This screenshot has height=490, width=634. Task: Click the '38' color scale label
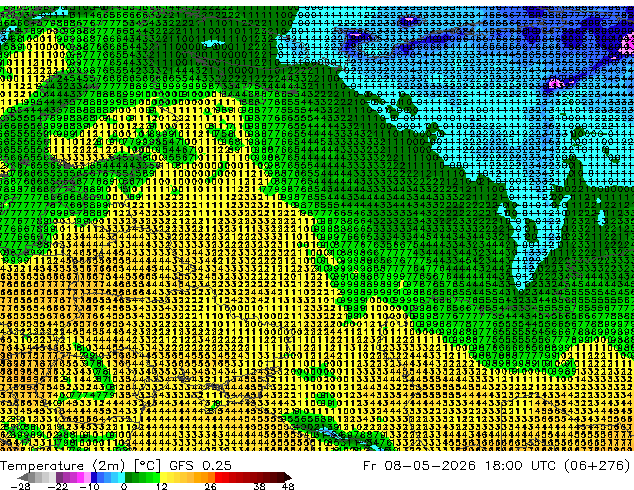[260, 486]
